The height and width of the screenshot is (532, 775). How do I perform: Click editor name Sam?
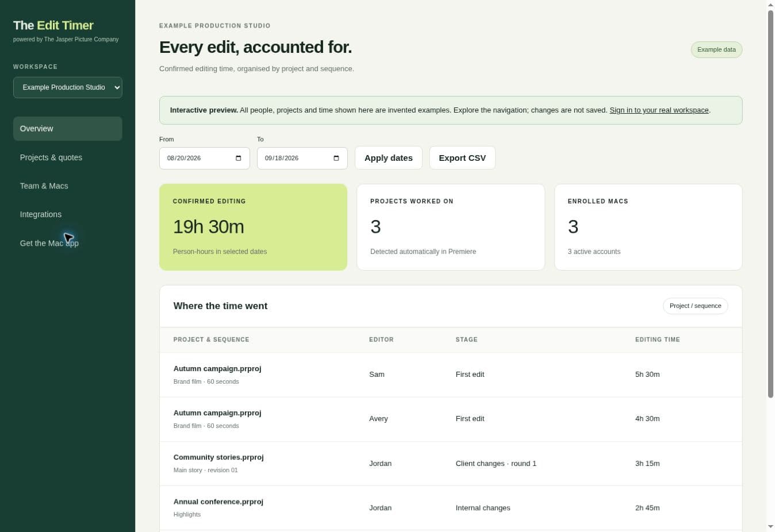(x=377, y=375)
